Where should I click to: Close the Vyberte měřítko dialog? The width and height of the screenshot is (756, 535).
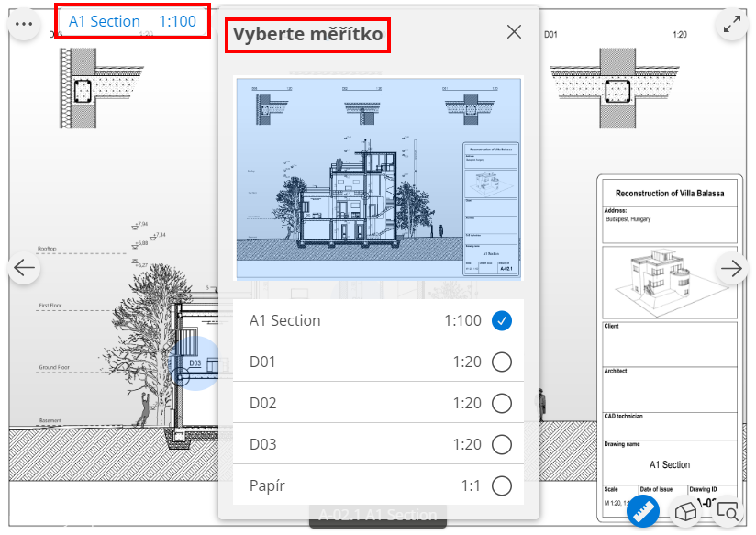514,32
